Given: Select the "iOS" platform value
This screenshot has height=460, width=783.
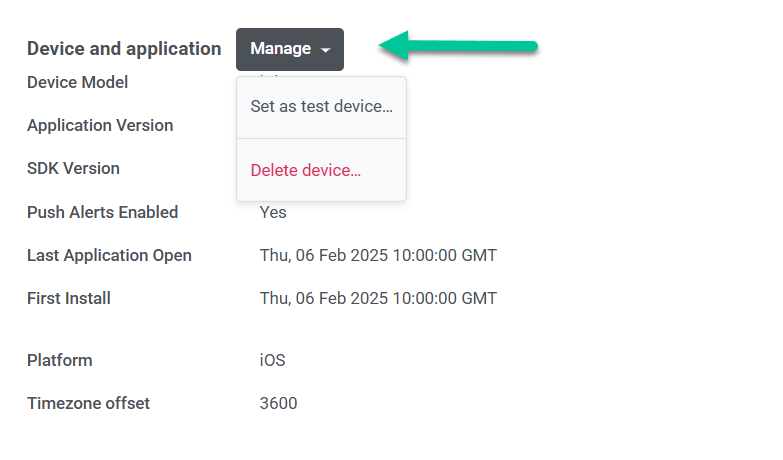Looking at the screenshot, I should pos(272,360).
